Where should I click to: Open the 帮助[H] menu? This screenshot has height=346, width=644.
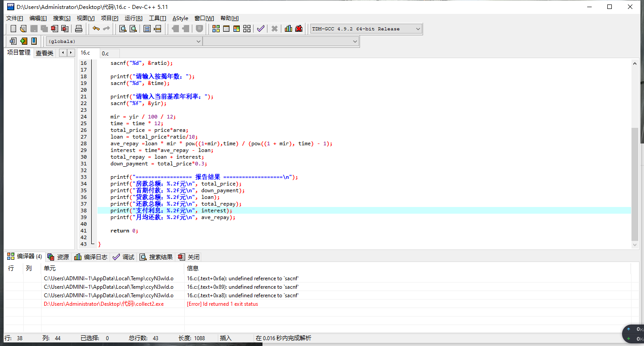tap(229, 18)
